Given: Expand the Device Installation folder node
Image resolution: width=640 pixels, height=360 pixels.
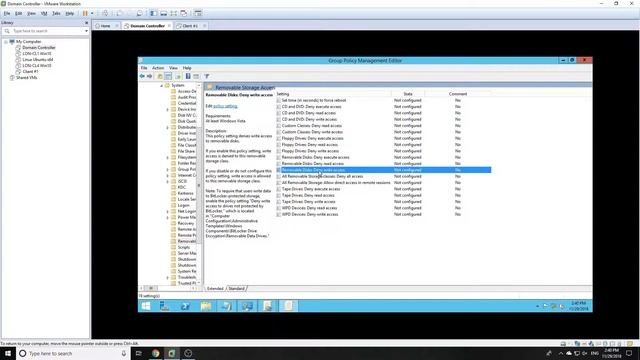Looking at the screenshot, I should pyautogui.click(x=167, y=109).
